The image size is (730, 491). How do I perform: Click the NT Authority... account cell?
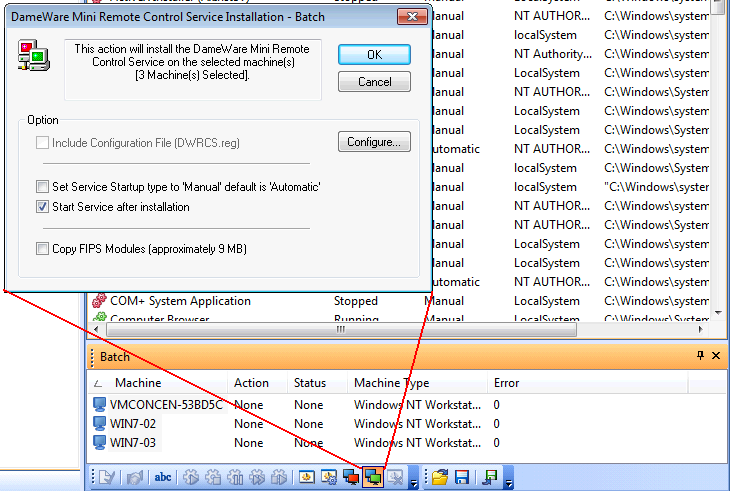553,54
